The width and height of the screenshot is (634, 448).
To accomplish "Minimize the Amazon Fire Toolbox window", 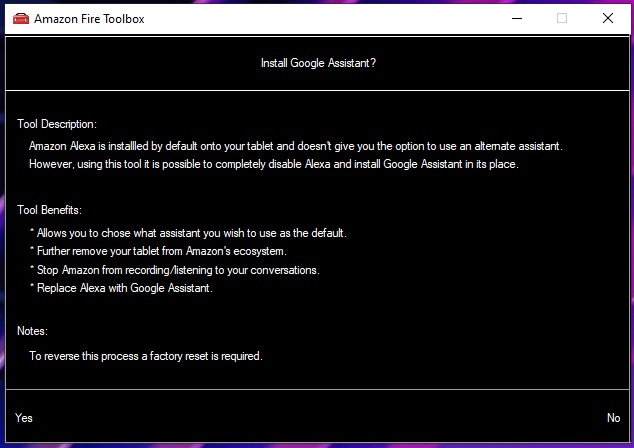I will pyautogui.click(x=515, y=18).
